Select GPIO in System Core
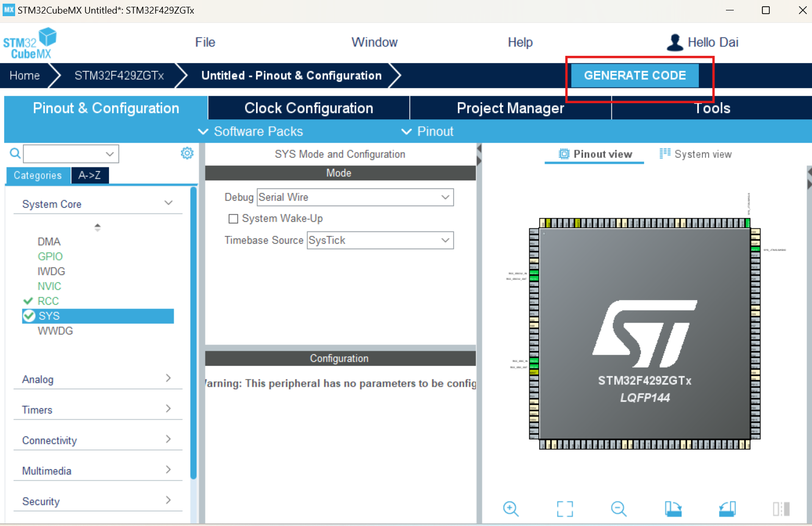This screenshot has width=812, height=526. pos(50,256)
